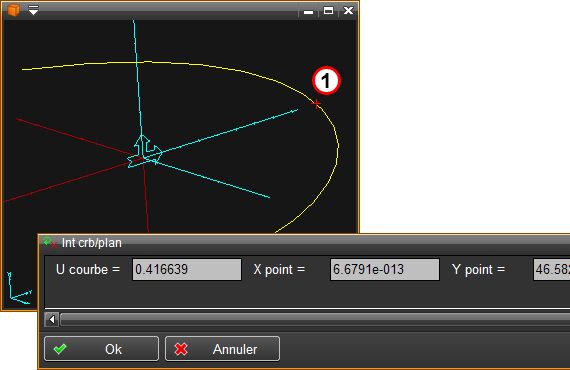Close the 3D view window
570x370 pixels.
coord(348,11)
